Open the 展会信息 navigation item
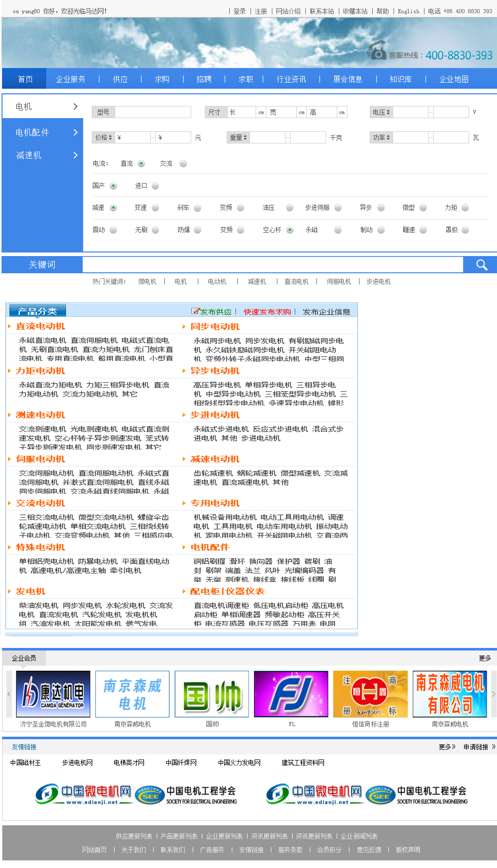Viewport: 497px width, 868px height. click(x=347, y=79)
